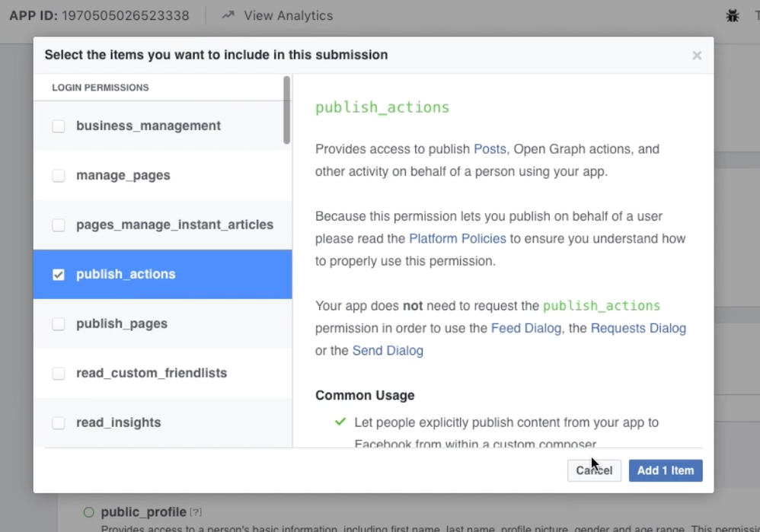The height and width of the screenshot is (532, 760).
Task: Open the Requests Dialog link
Action: [x=638, y=329]
